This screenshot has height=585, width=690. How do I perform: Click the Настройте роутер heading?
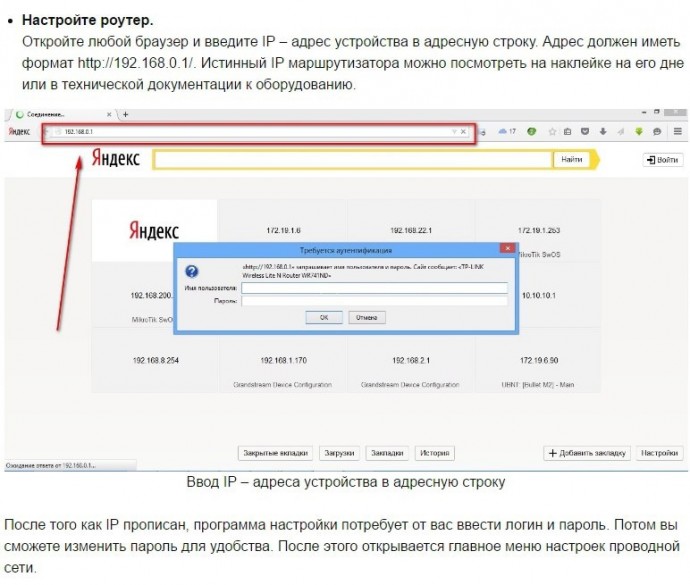(88, 20)
